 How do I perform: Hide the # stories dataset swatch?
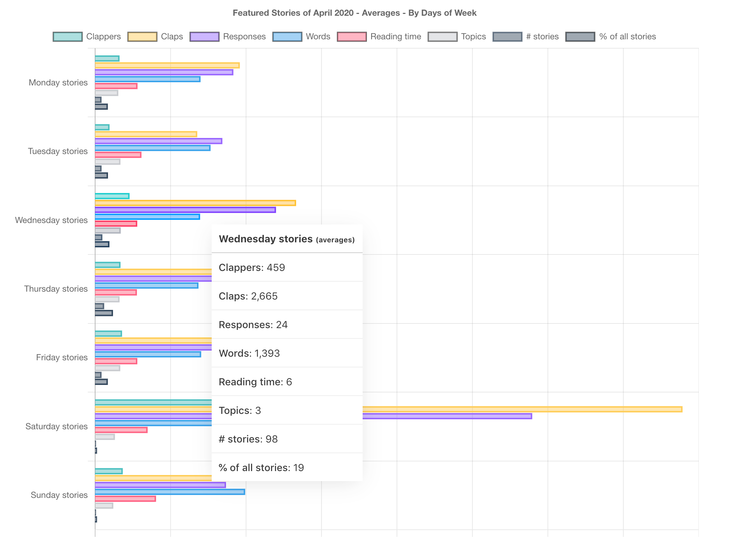tap(507, 37)
